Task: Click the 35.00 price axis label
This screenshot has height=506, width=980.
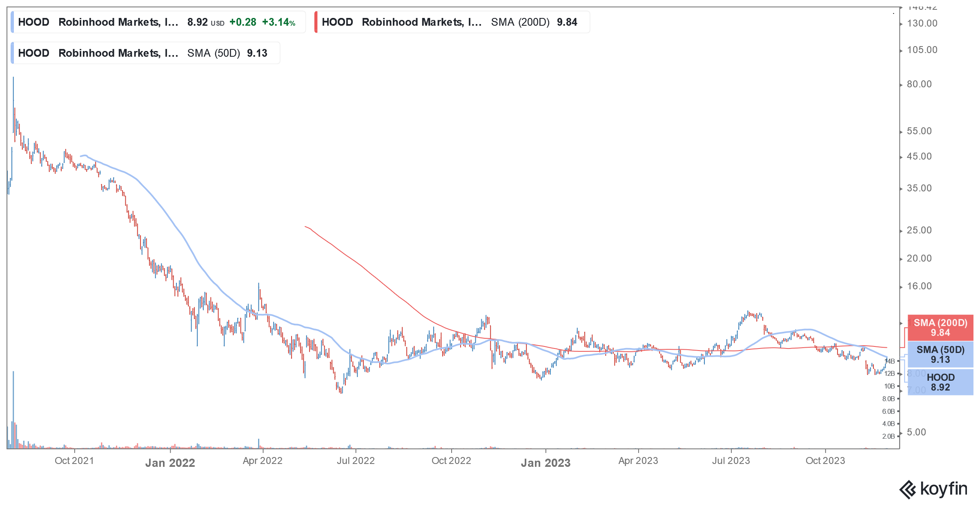Action: click(x=919, y=188)
